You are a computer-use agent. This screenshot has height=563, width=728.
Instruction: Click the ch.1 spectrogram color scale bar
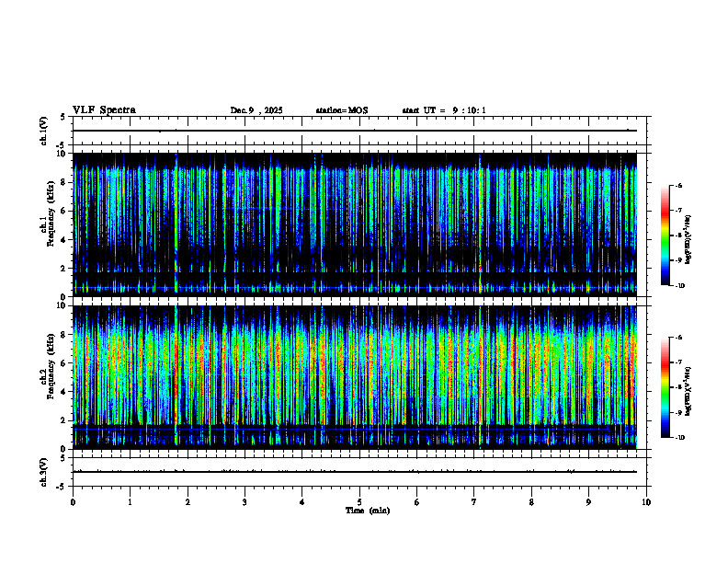pos(665,236)
